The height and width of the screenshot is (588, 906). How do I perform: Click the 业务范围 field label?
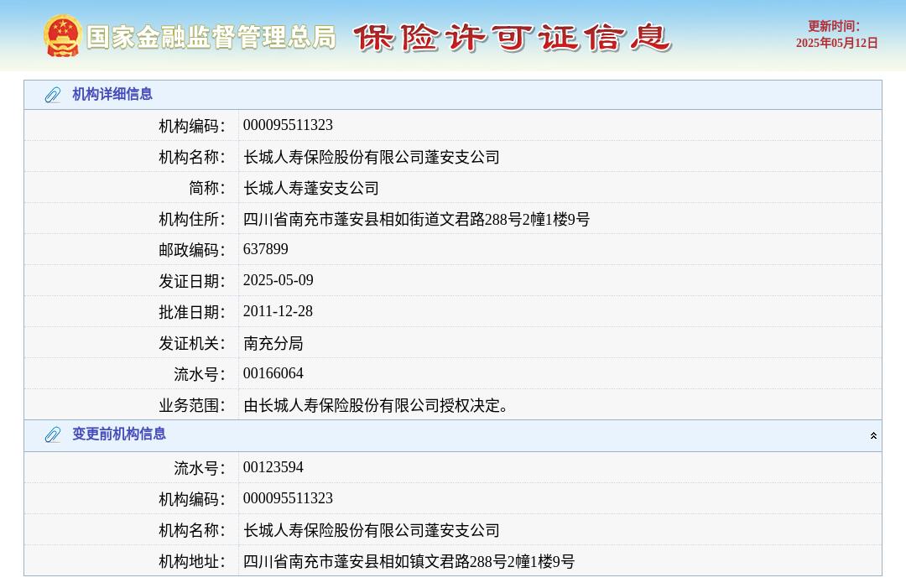(192, 405)
